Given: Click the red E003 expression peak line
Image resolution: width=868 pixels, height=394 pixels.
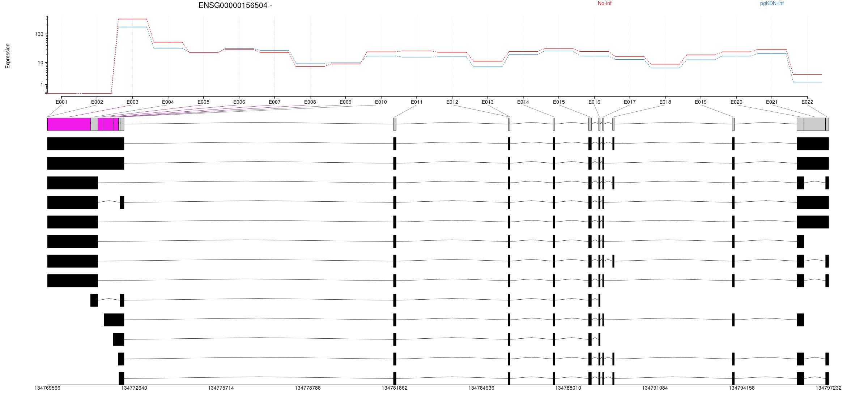Looking at the screenshot, I should (x=132, y=19).
